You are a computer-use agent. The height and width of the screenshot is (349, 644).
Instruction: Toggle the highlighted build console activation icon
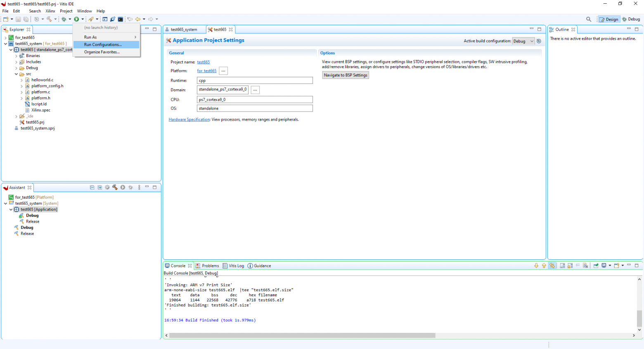[x=552, y=266]
